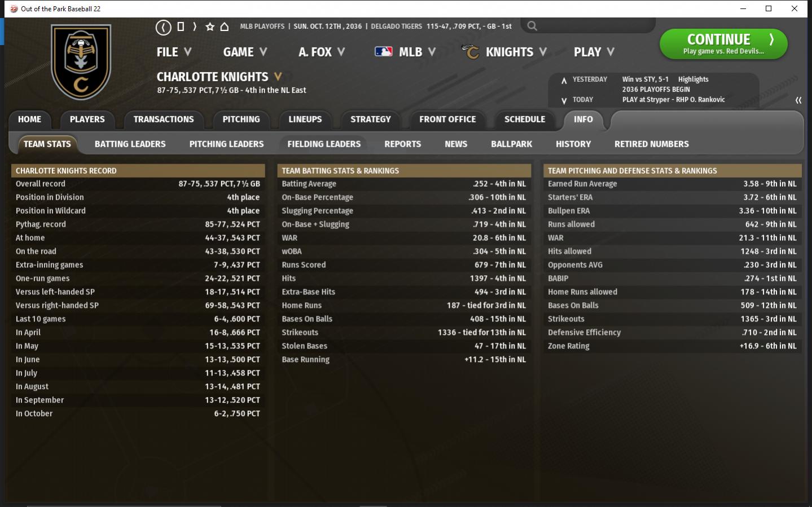Screen dimensions: 812x507
Task: Click the Extra-inning games row label
Action: coord(49,265)
